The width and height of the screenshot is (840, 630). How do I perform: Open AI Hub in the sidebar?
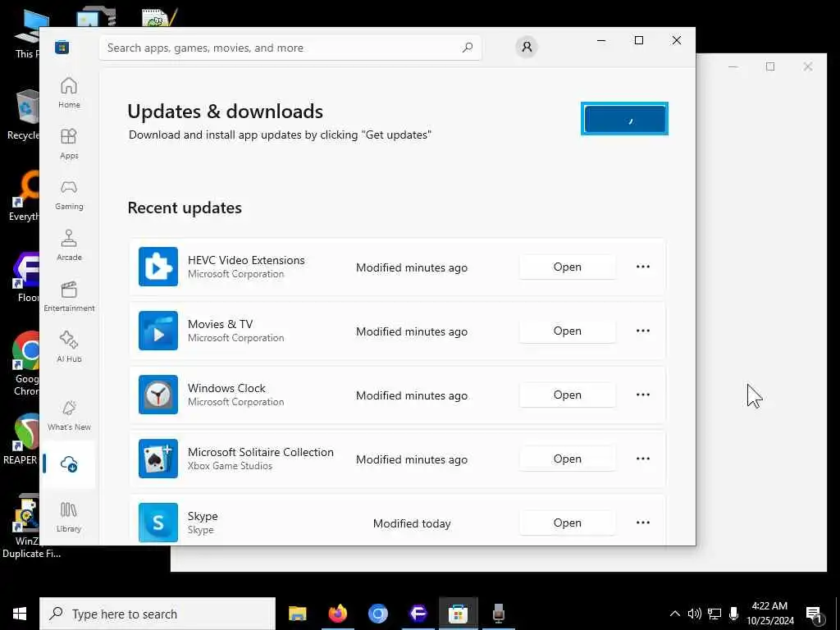(69, 347)
